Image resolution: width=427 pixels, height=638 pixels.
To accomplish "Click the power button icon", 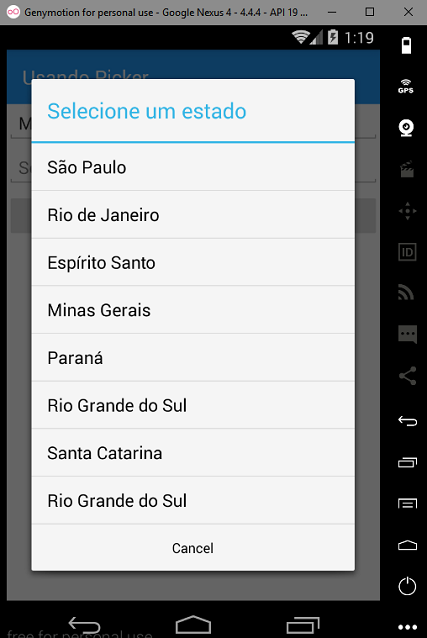I will tap(407, 586).
